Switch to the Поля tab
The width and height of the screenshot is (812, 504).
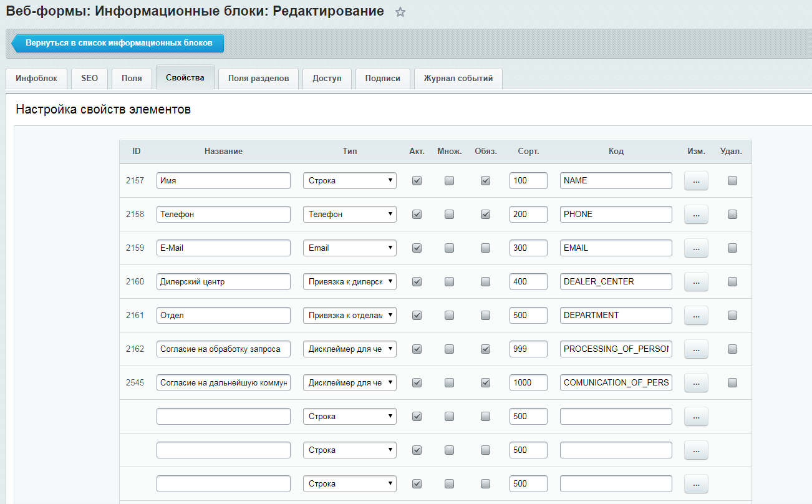click(x=132, y=79)
